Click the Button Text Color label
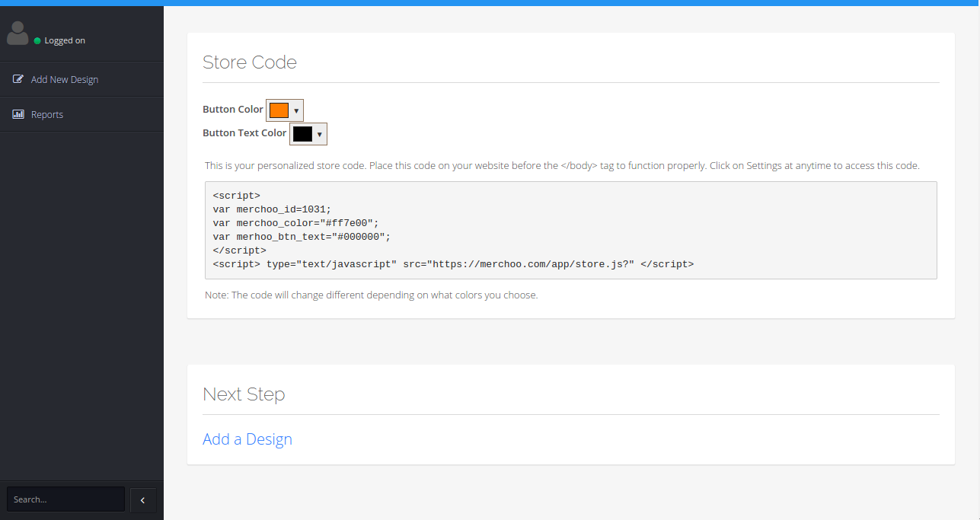This screenshot has width=980, height=520. 244,133
